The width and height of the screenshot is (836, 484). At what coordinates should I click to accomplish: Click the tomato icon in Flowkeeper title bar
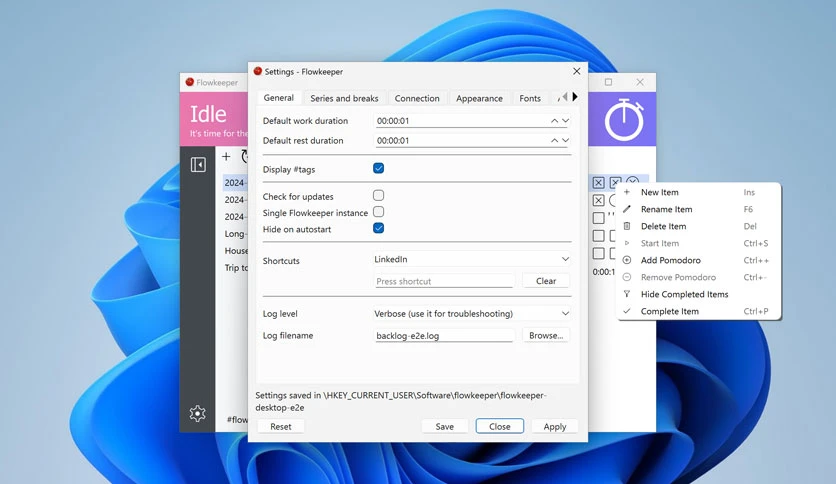(x=189, y=82)
